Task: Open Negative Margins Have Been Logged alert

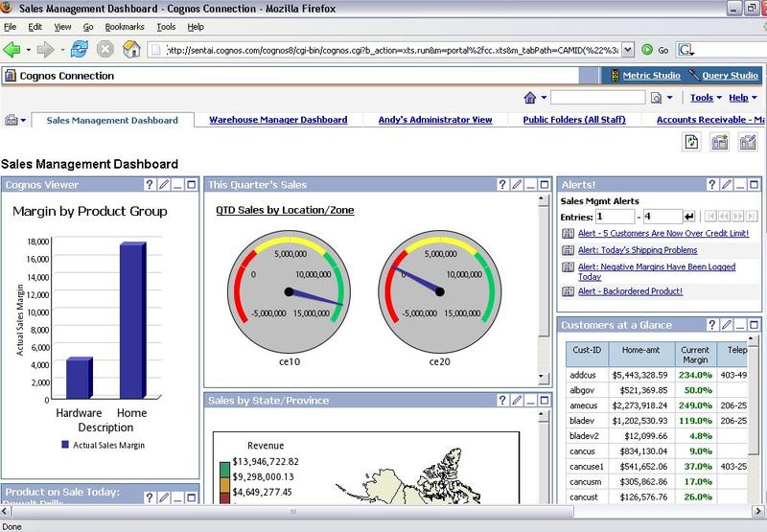Action: pyautogui.click(x=657, y=271)
